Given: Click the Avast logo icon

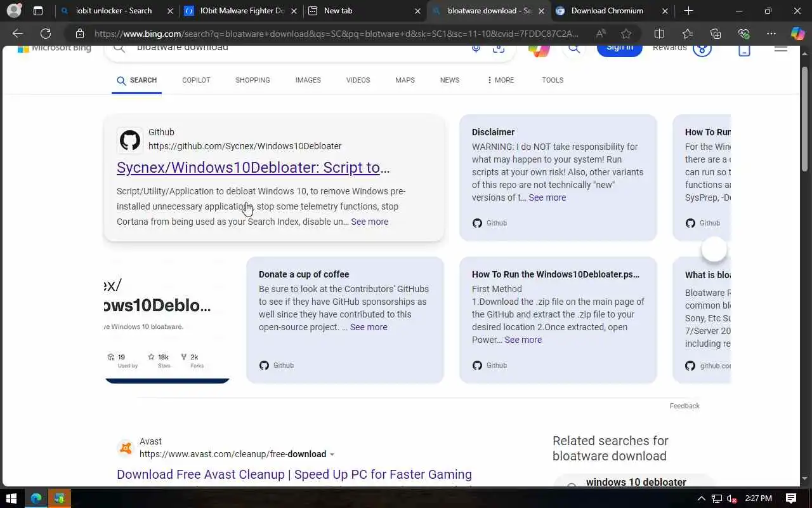Looking at the screenshot, I should [x=126, y=448].
